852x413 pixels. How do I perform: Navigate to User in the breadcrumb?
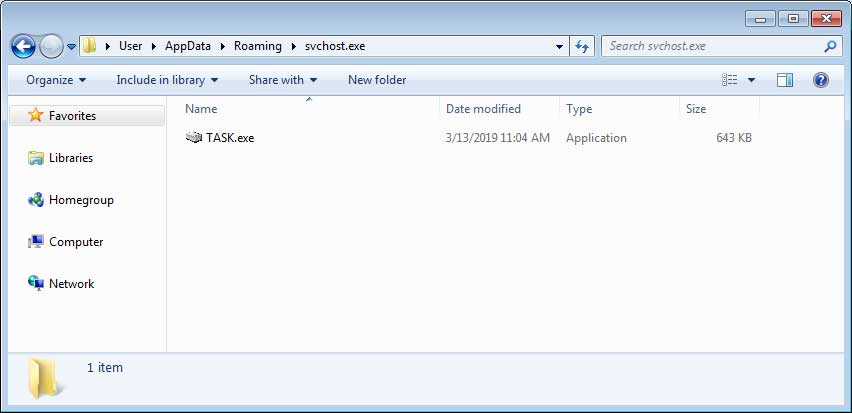(x=130, y=46)
